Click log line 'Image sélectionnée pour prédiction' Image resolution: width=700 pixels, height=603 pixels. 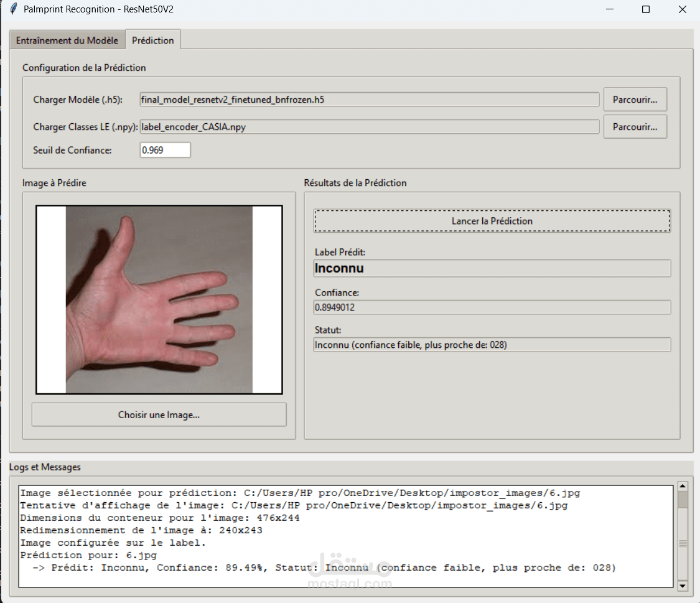point(300,493)
